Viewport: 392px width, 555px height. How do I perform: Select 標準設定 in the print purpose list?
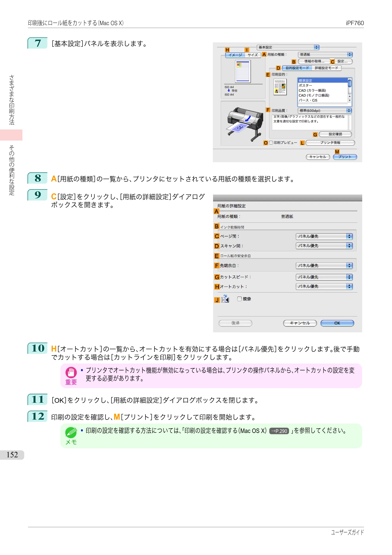[323, 81]
